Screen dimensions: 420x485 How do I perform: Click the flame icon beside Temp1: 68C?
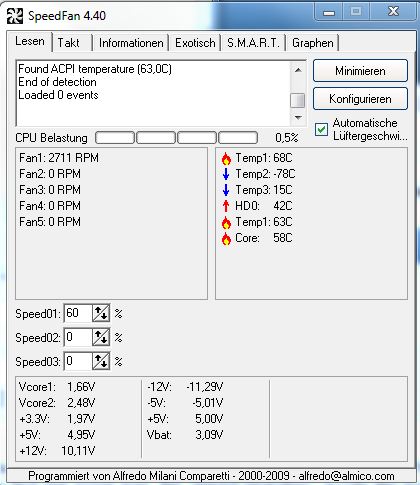coord(226,158)
